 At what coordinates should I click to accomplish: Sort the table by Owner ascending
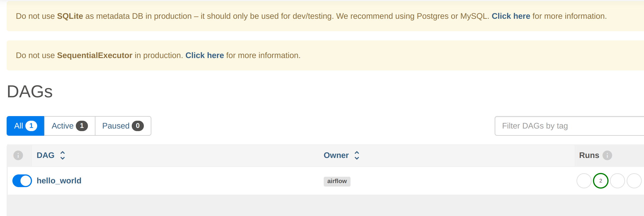pos(357,153)
